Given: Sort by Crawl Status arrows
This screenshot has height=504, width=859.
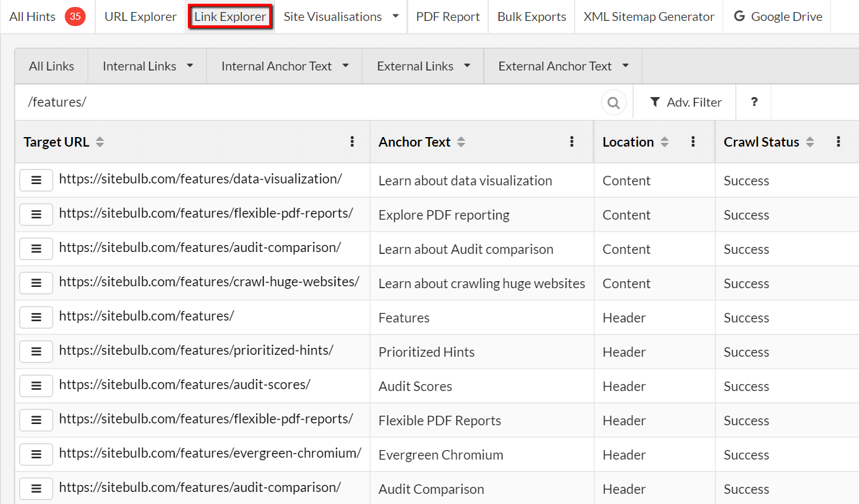Looking at the screenshot, I should tap(809, 142).
